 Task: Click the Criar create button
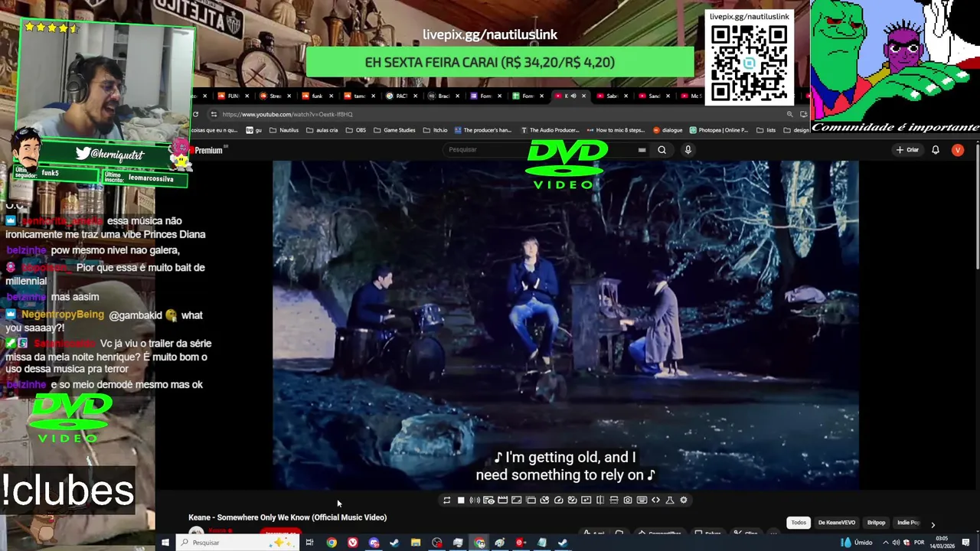[907, 150]
